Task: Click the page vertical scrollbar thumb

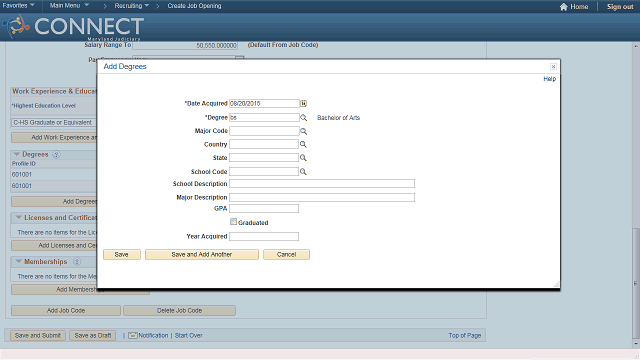Action: coord(635,282)
